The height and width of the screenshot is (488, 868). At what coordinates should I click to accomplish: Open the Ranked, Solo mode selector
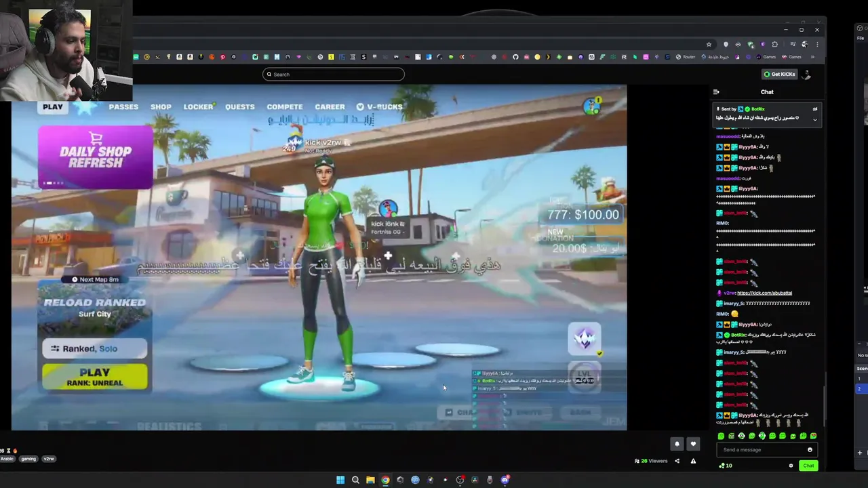click(x=95, y=348)
